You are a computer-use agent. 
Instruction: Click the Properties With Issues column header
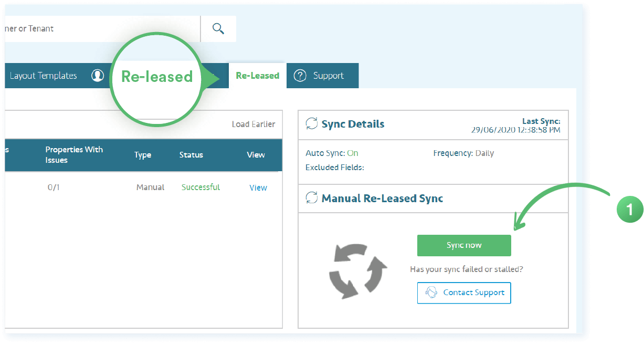click(x=74, y=155)
